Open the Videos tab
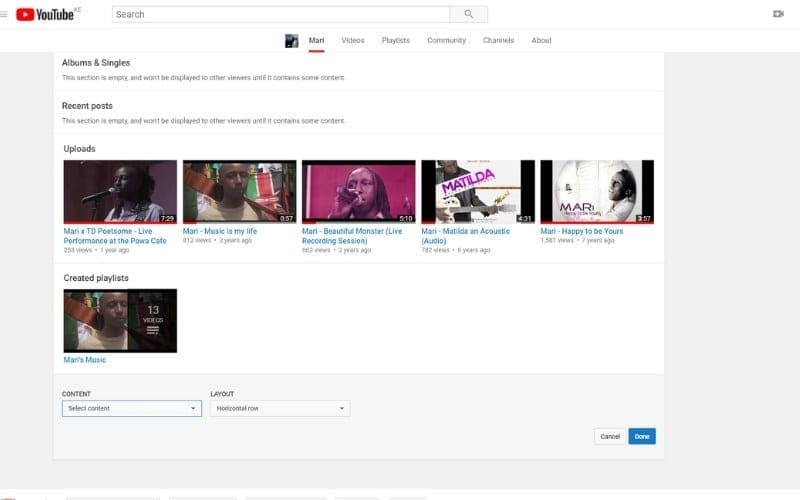 [x=353, y=40]
